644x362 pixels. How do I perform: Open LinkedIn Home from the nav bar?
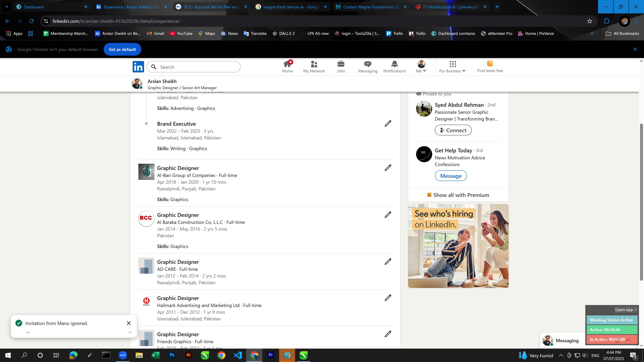tap(287, 67)
